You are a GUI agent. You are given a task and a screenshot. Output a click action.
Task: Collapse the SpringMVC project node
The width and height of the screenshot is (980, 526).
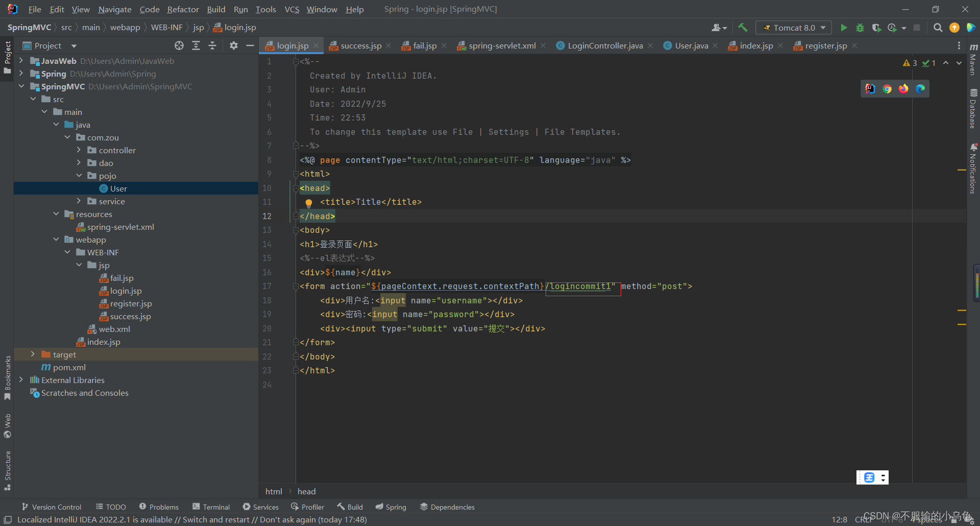click(21, 86)
